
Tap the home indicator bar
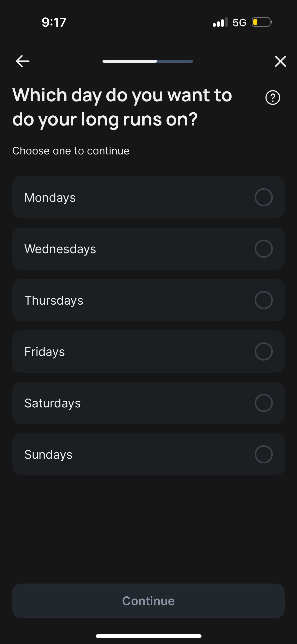tap(148, 636)
